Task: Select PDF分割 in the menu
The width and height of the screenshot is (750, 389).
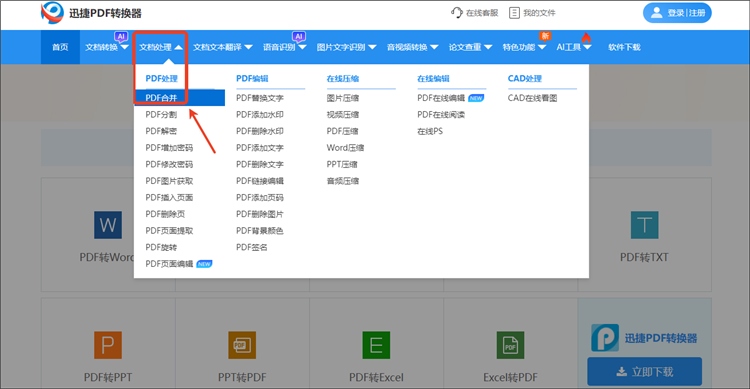Action: click(x=161, y=114)
